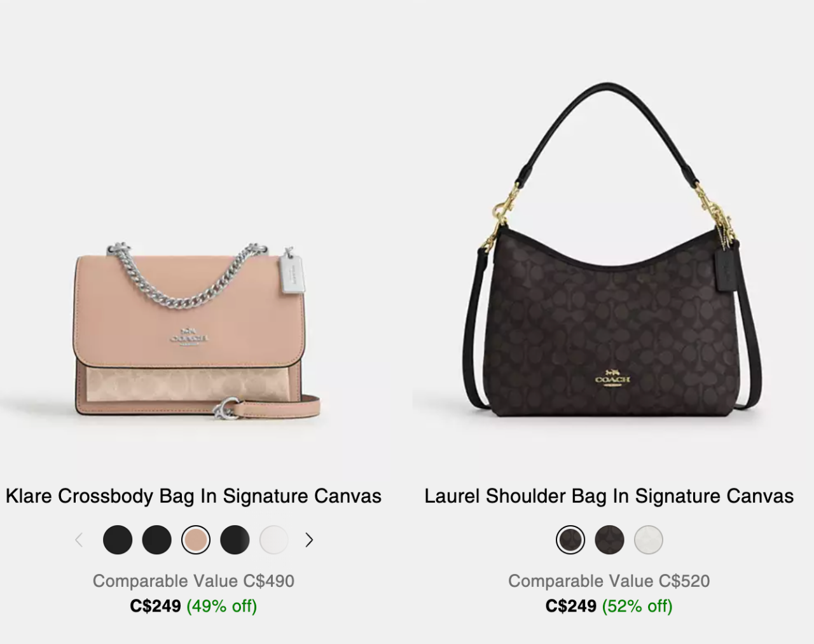The image size is (814, 644).
Task: Open the Laurel Shoulder Bag product title
Action: 609,496
